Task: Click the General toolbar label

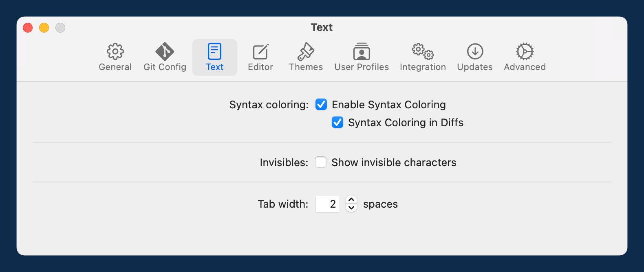Action: (x=115, y=67)
